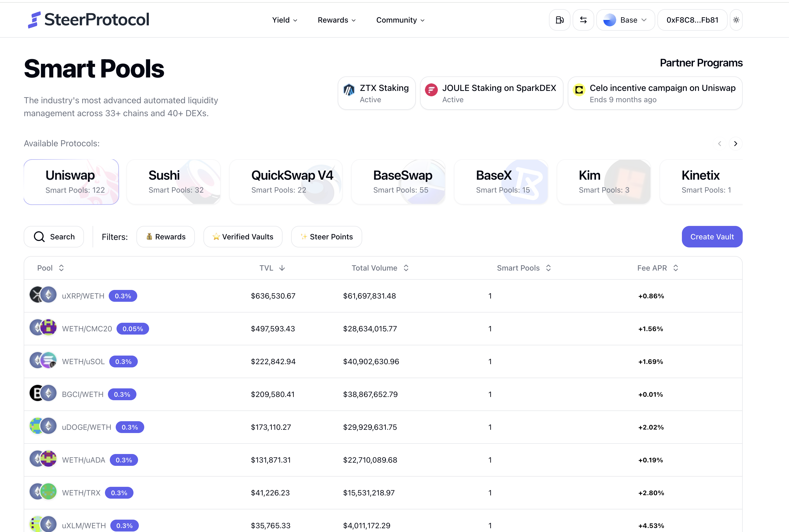
Task: Sort table by TVL column
Action: [272, 268]
